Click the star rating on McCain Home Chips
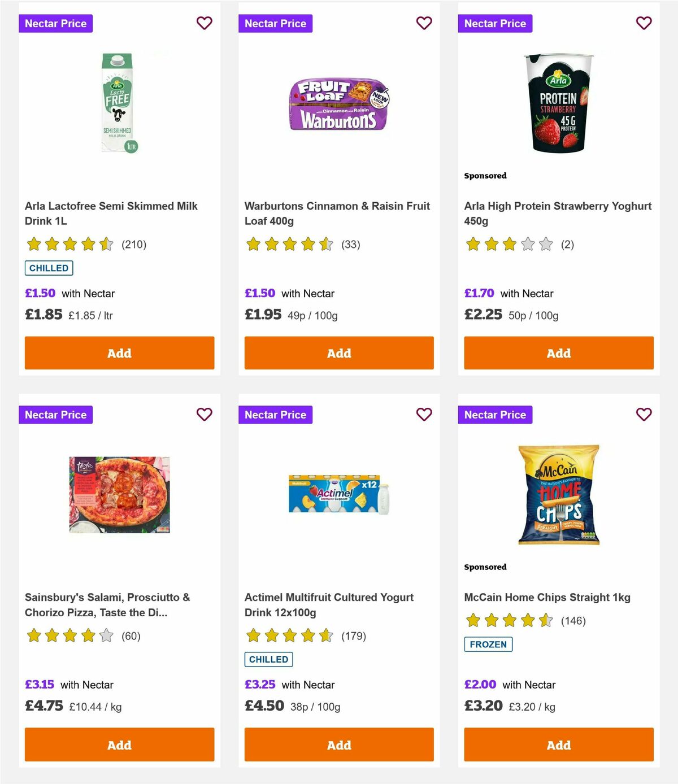678x784 pixels. tap(507, 620)
